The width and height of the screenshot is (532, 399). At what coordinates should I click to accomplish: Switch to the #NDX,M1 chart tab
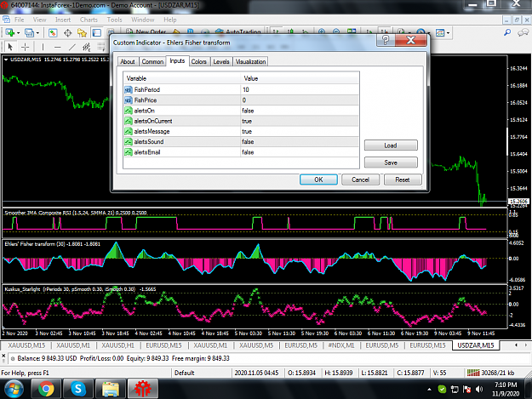point(341,345)
